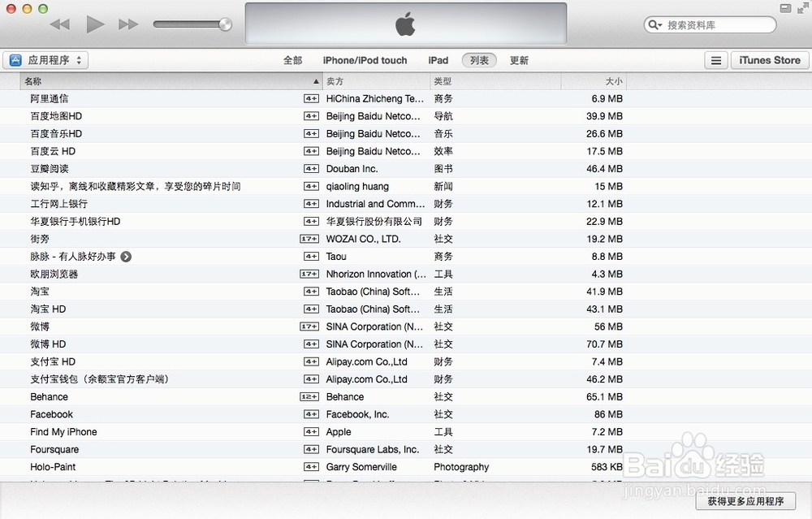Toggle the sort direction arrow in 名称 header
The image size is (812, 519).
(x=316, y=81)
